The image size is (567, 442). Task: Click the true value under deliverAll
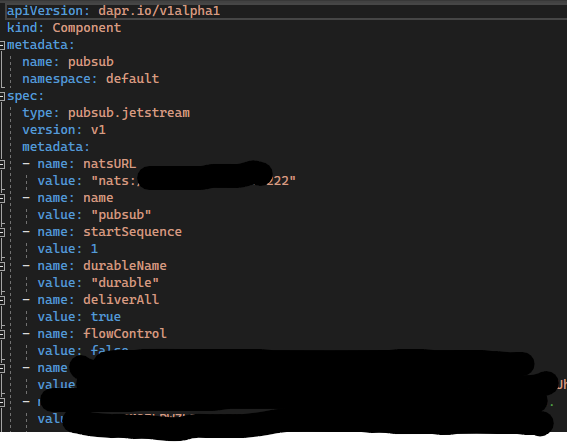106,317
